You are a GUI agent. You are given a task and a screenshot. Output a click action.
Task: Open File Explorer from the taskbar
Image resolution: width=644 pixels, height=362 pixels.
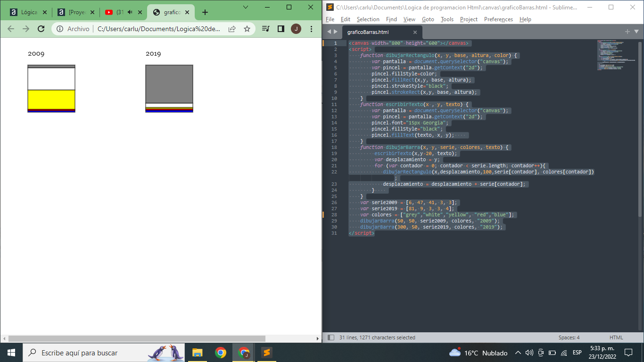tap(198, 353)
